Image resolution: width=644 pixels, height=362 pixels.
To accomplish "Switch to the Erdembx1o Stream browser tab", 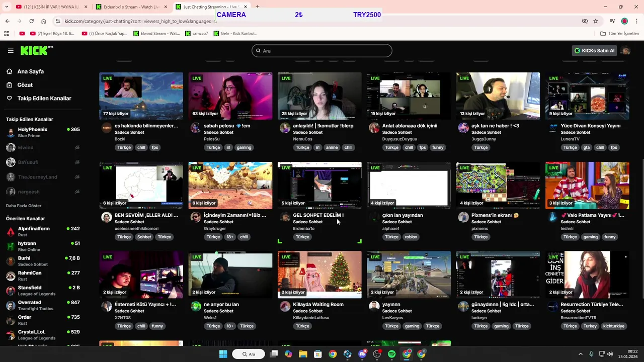I will [x=132, y=7].
